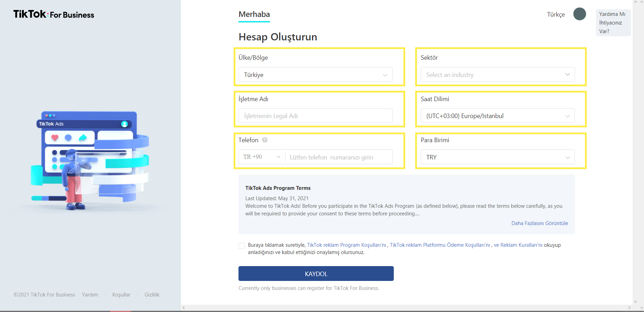Select the Merhaba tab

[254, 14]
